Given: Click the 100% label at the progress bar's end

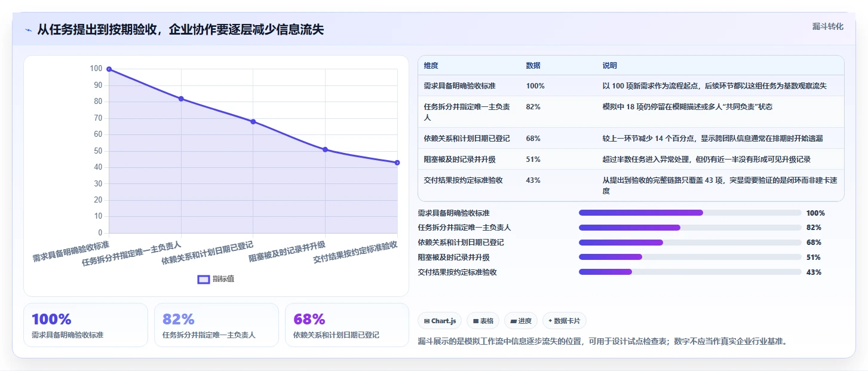Looking at the screenshot, I should point(815,213).
